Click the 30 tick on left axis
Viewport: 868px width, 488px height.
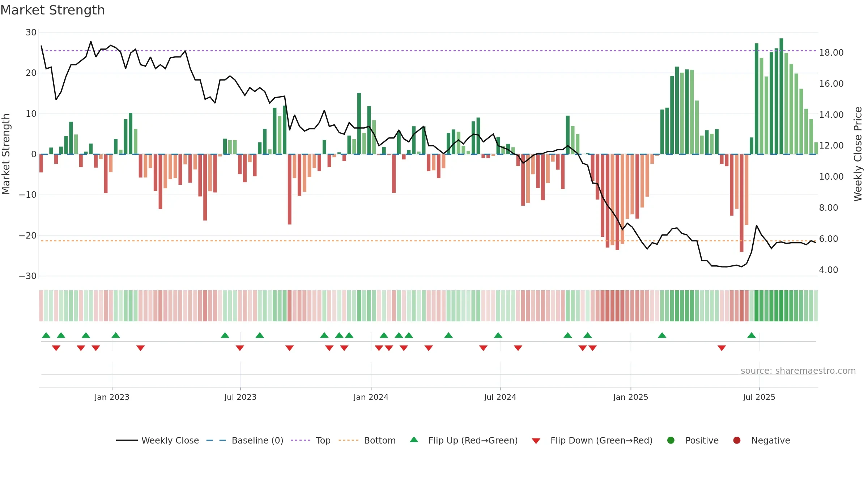31,33
